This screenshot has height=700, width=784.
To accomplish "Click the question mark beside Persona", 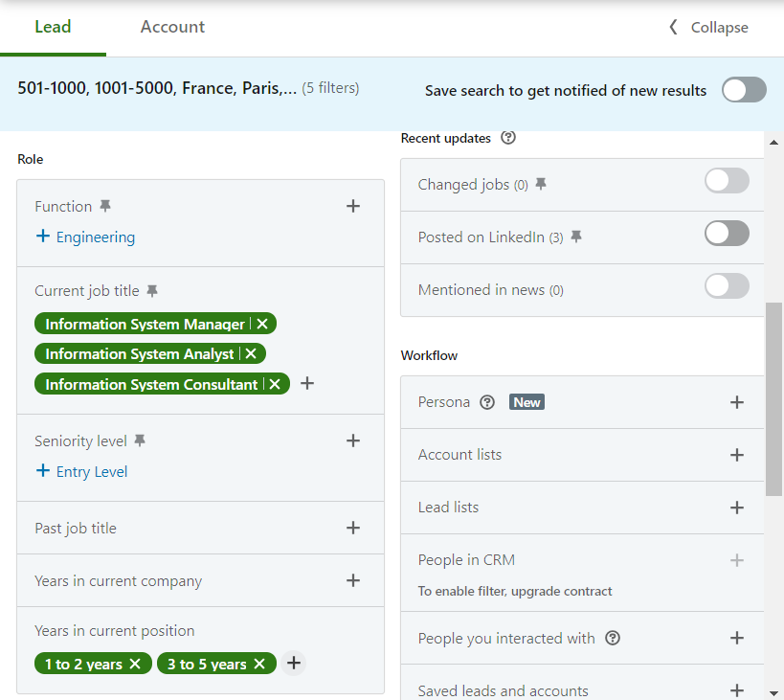I will [488, 402].
